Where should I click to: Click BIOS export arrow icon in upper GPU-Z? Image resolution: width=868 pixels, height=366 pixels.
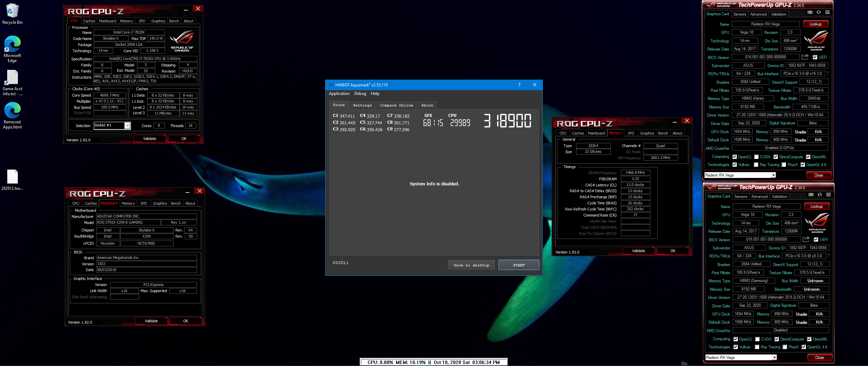pyautogui.click(x=805, y=57)
